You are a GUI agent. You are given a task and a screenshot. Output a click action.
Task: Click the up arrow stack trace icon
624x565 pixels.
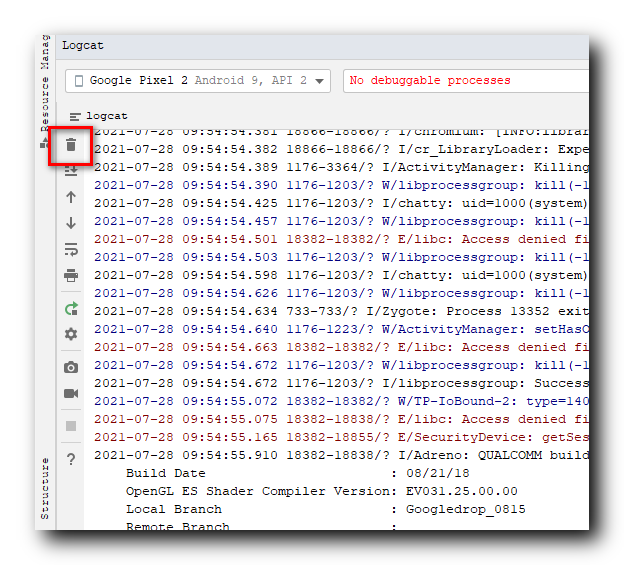point(71,197)
